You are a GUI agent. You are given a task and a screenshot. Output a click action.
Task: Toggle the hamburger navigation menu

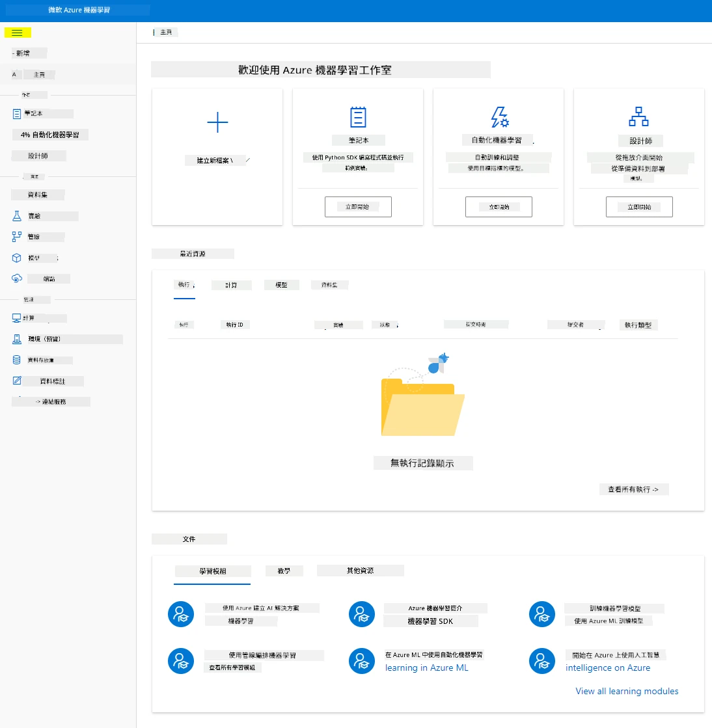coord(17,33)
